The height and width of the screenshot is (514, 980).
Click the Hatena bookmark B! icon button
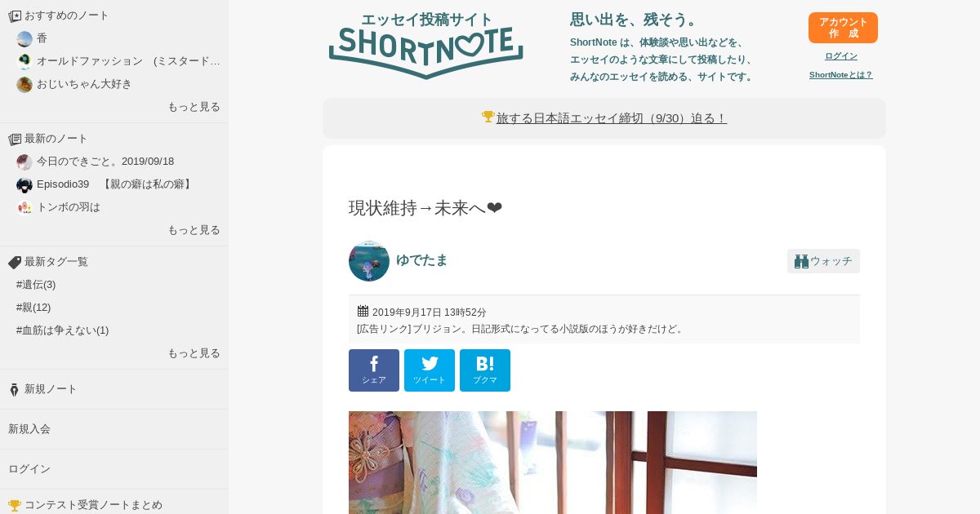click(485, 370)
